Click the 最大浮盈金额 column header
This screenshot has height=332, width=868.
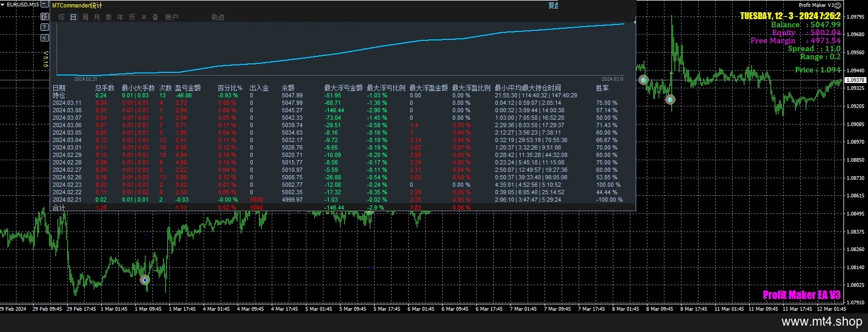[429, 88]
